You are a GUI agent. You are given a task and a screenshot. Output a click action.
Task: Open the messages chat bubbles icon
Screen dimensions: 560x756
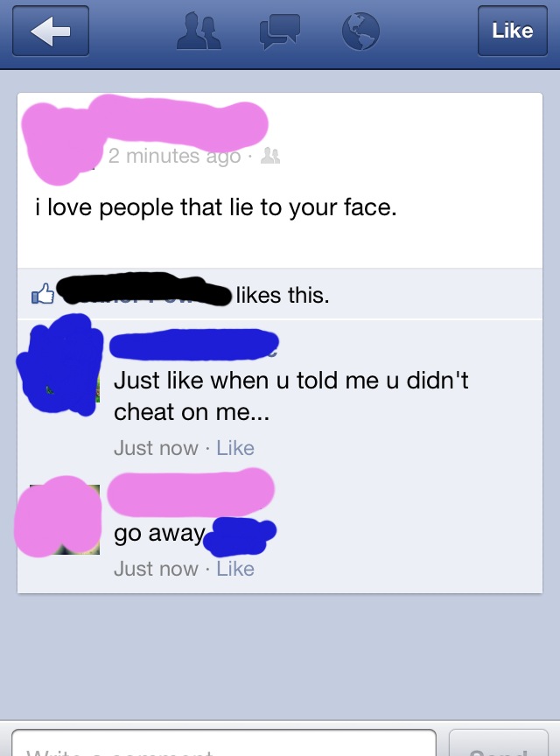280,31
